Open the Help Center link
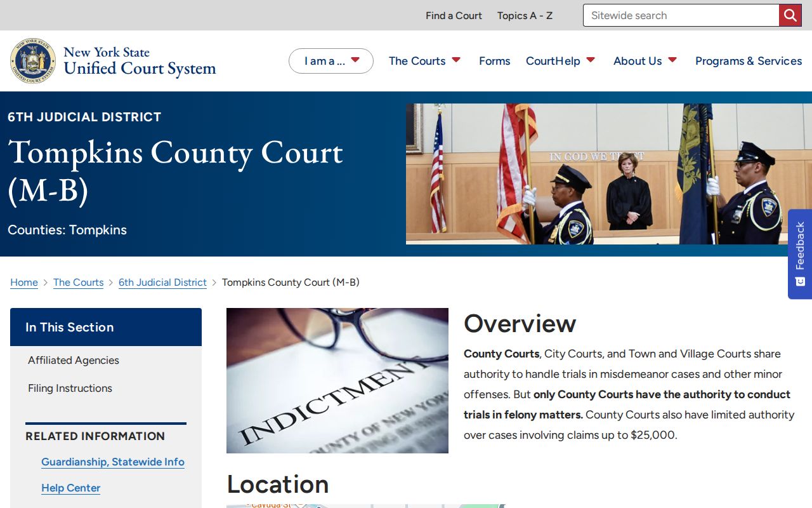The height and width of the screenshot is (508, 812). (x=70, y=488)
